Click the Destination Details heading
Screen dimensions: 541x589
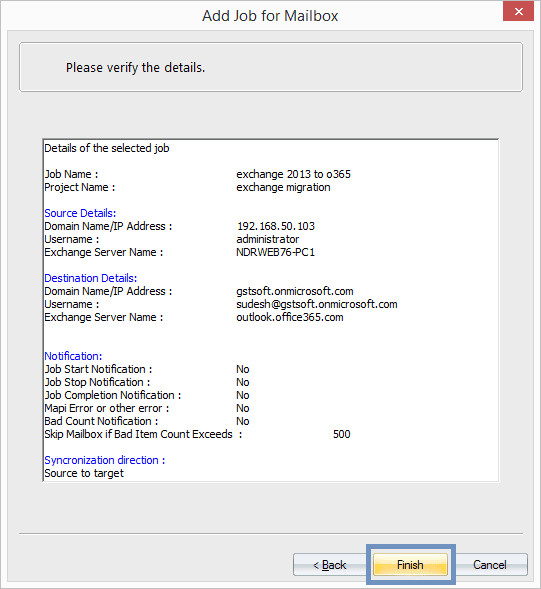91,278
